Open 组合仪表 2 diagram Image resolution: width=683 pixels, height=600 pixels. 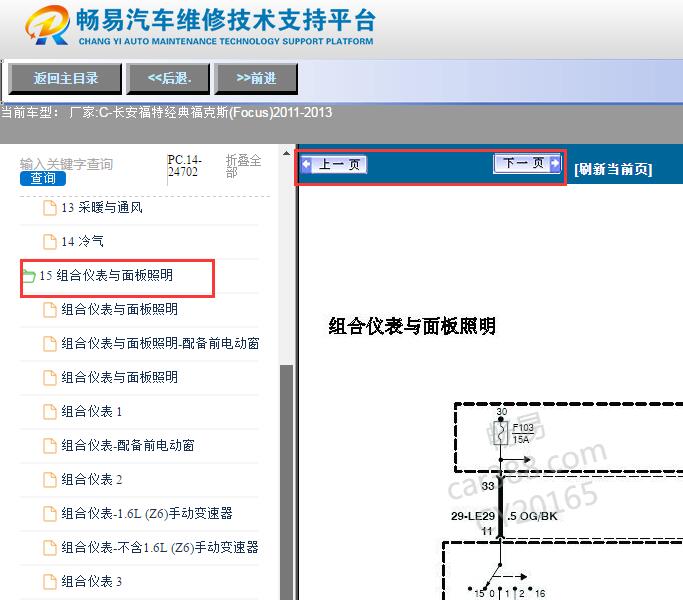pyautogui.click(x=91, y=479)
